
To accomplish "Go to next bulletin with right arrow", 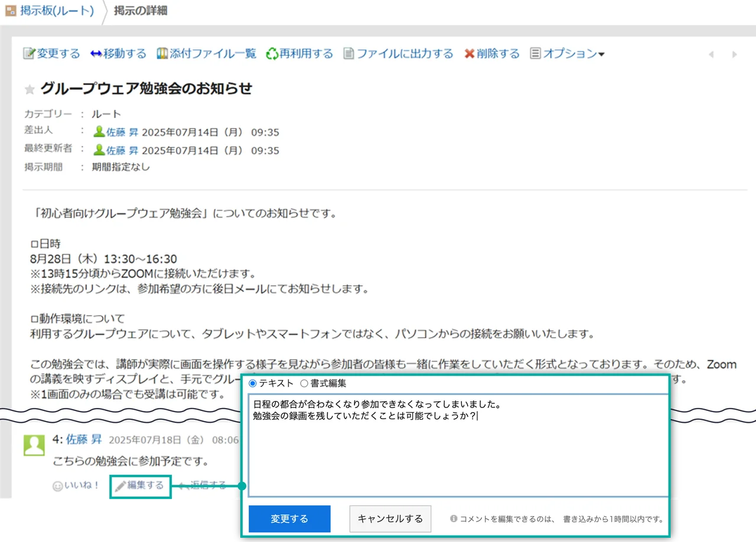I will tap(734, 54).
